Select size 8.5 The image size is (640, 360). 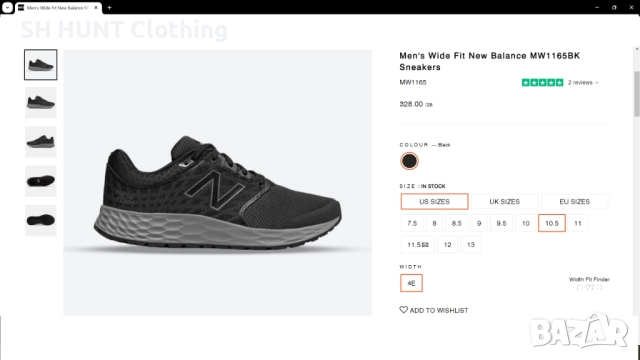coord(457,223)
